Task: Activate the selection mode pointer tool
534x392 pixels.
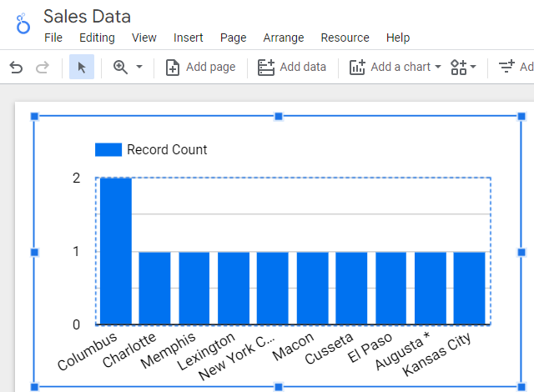Action: [82, 67]
